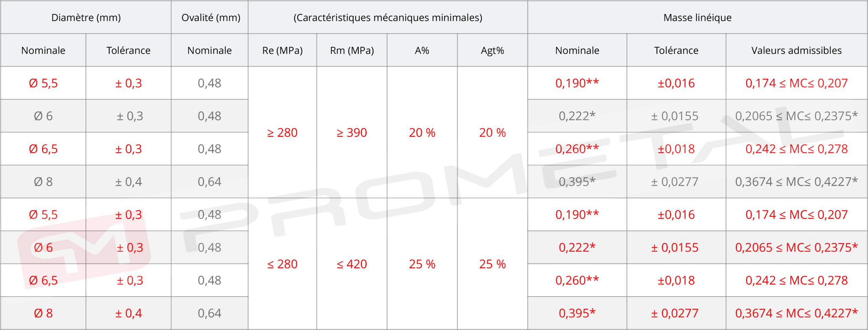868x330 pixels.
Task: Click the 25 % cell under Agt%
Action: tap(492, 264)
